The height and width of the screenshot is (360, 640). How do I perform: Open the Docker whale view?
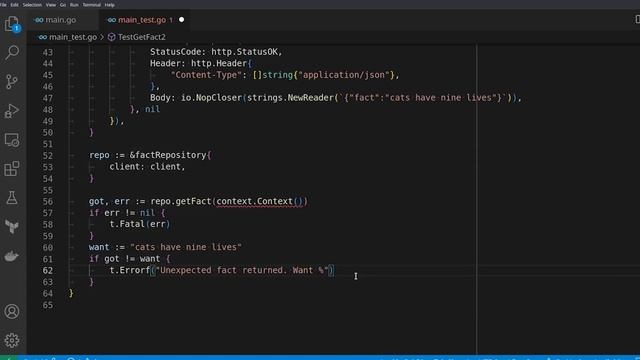point(12,256)
